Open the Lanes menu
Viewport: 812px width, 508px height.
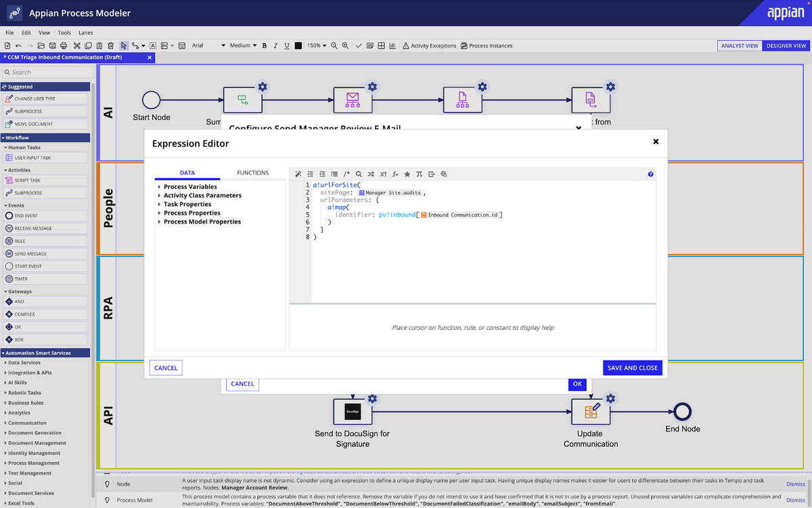85,33
